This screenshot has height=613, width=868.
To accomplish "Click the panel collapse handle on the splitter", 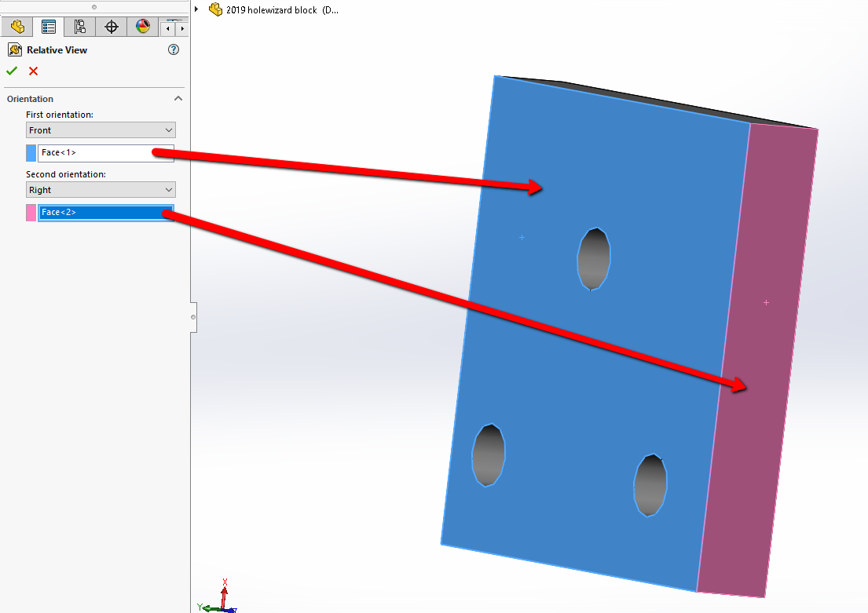I will point(193,317).
